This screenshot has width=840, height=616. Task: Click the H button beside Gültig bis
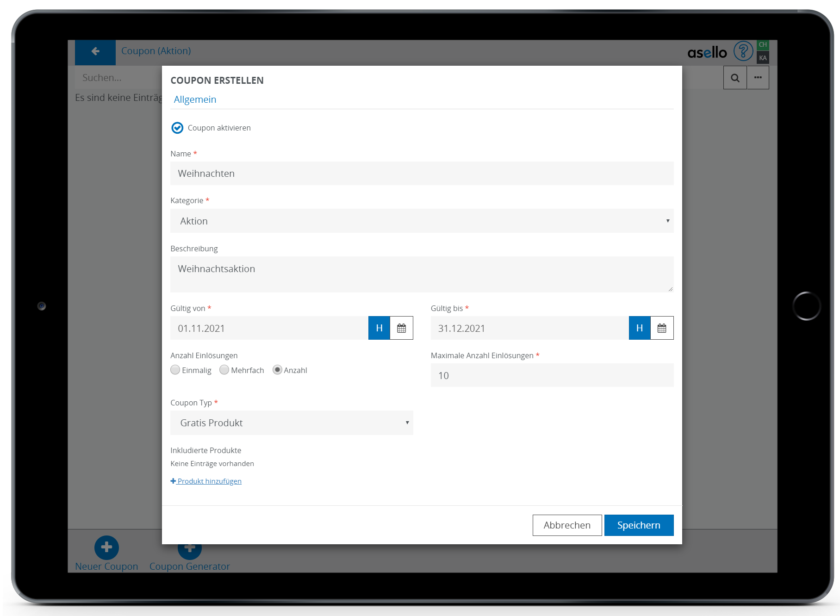coord(640,328)
